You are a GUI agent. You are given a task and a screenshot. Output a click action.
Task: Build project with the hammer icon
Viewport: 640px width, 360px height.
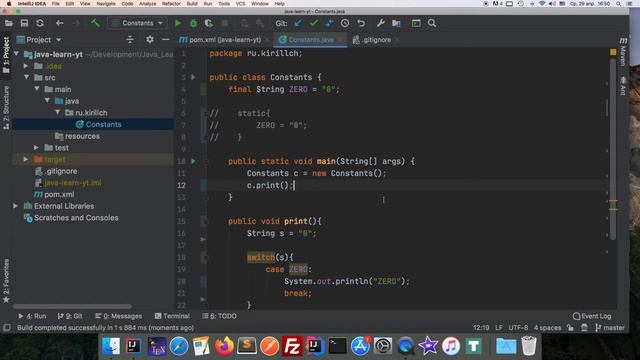tap(95, 23)
